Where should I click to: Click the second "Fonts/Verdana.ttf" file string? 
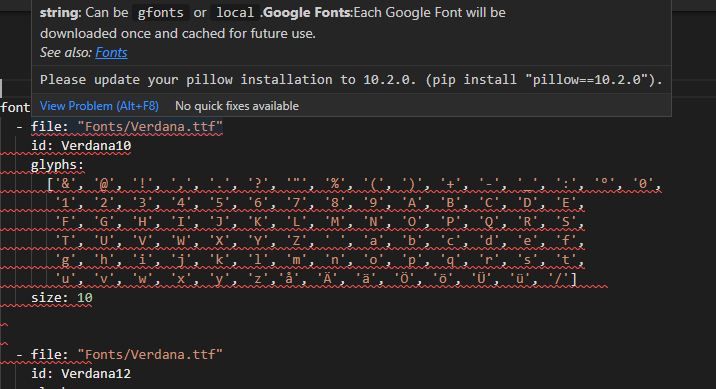150,354
